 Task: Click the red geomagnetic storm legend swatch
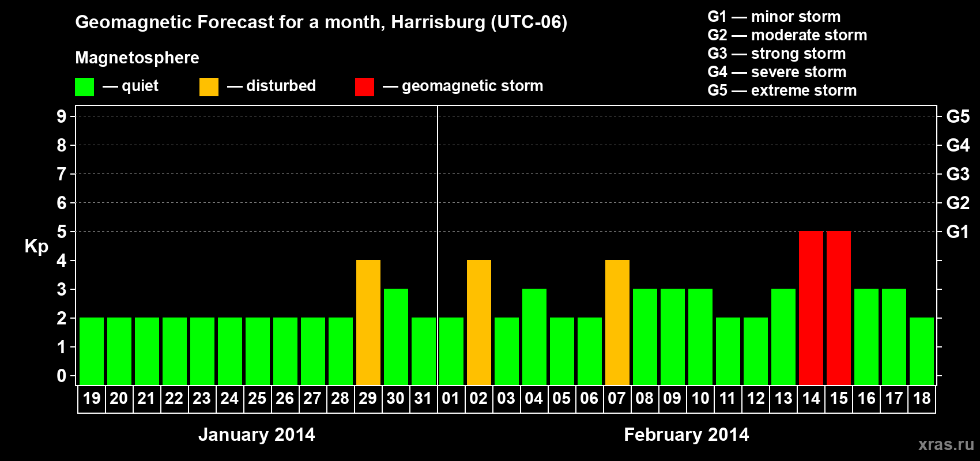point(364,87)
